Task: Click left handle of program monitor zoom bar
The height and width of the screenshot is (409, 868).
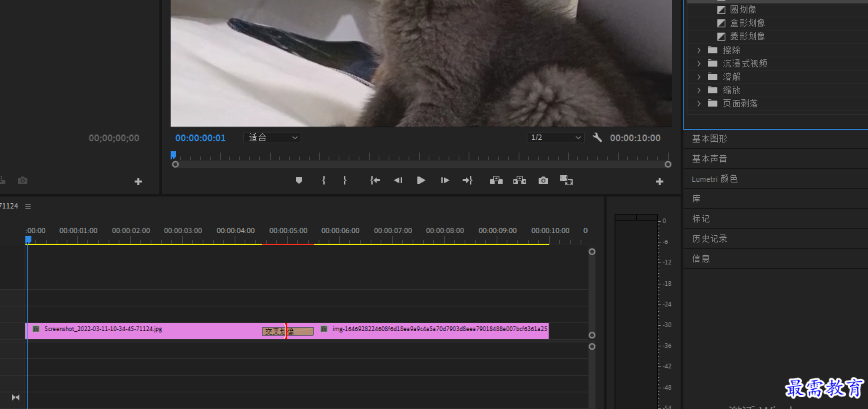Action: [x=175, y=165]
